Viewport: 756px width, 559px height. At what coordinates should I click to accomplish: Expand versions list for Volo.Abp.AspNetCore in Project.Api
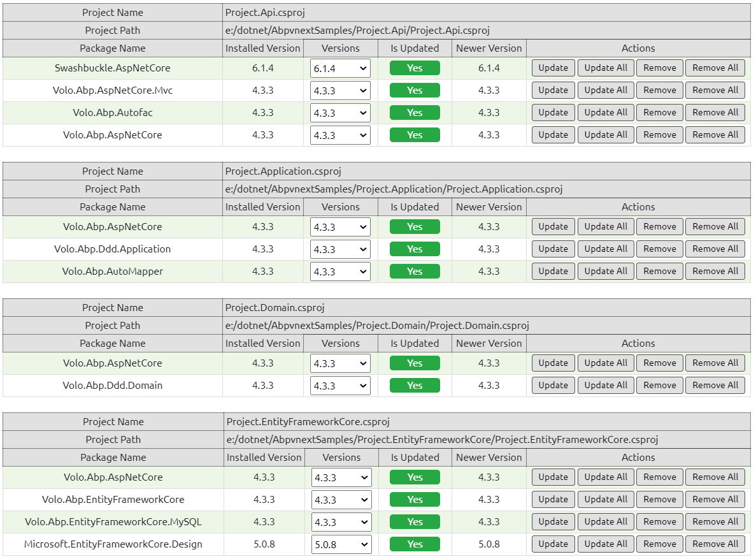point(340,135)
